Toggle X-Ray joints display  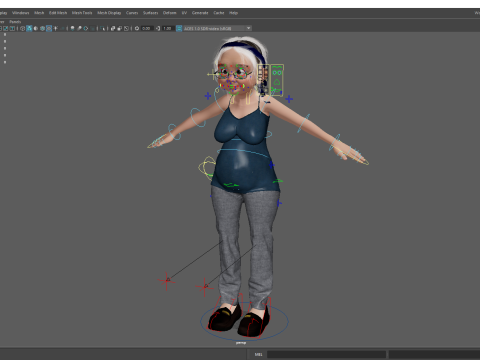tap(126, 28)
